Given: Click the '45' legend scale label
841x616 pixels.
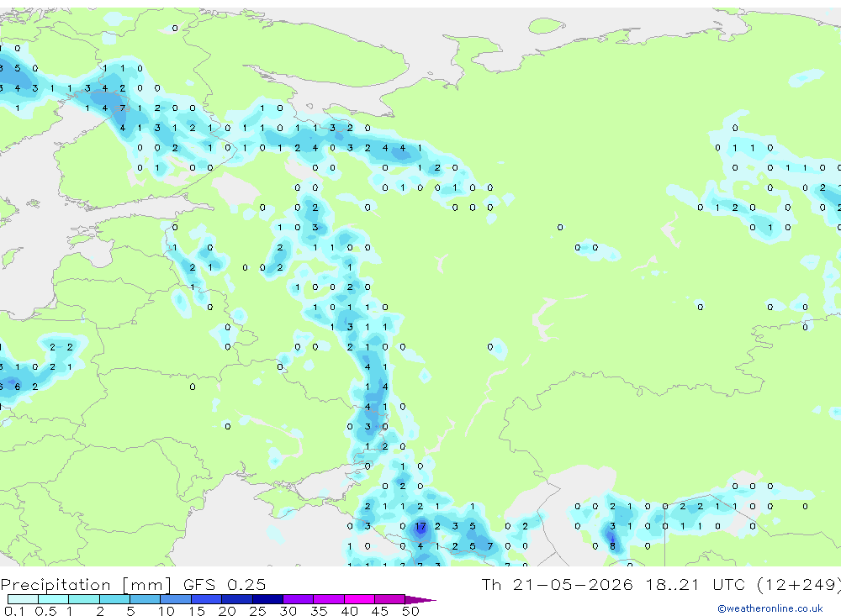Looking at the screenshot, I should pyautogui.click(x=380, y=611).
